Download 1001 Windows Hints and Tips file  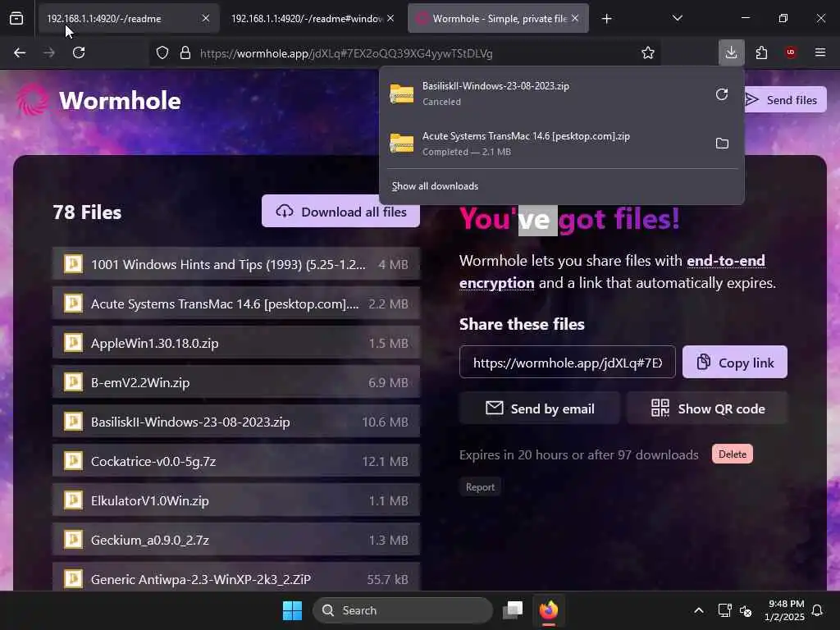tap(236, 264)
